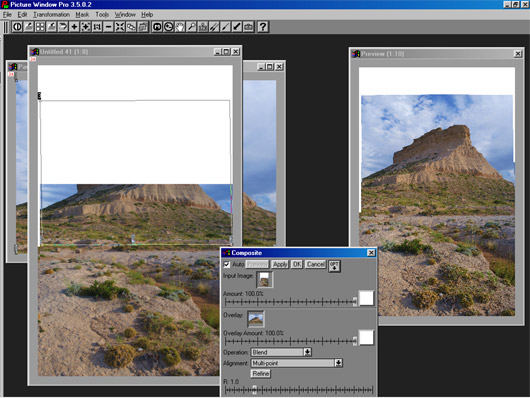The height and width of the screenshot is (398, 530).
Task: Click the toolbar icon left of clock-like icon
Action: point(157,27)
